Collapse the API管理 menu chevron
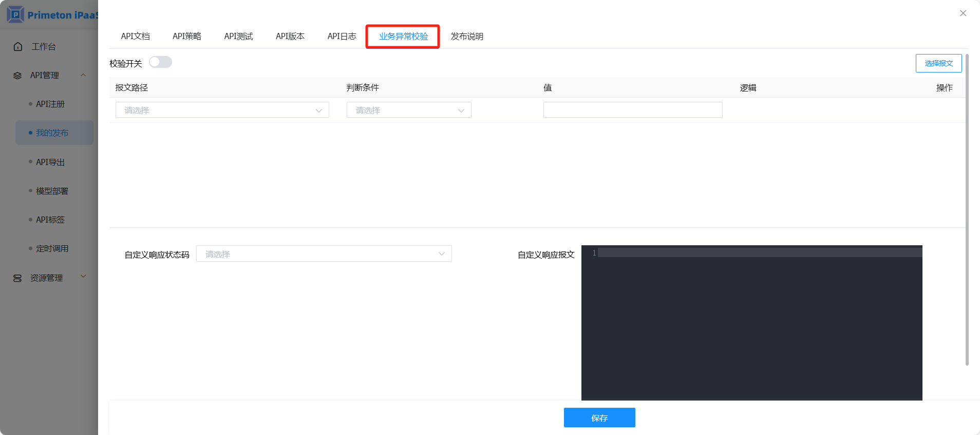 click(x=83, y=75)
